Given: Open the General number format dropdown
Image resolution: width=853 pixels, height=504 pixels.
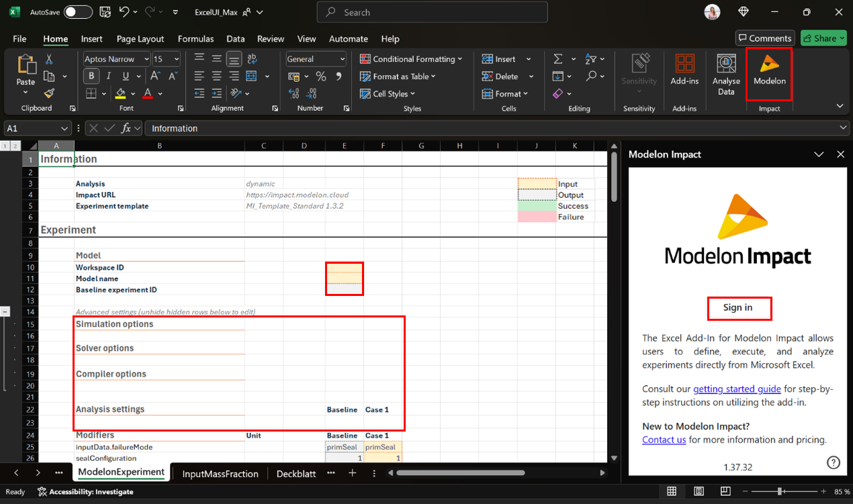Looking at the screenshot, I should [x=343, y=59].
